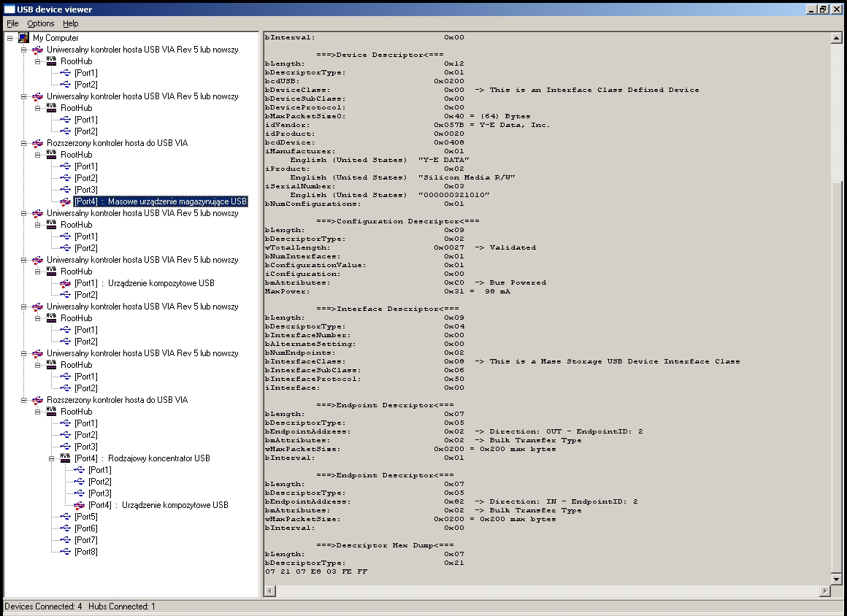847x616 pixels.
Task: Click the idVendor line showing Y-E Data, Inc.
Action: click(x=407, y=125)
